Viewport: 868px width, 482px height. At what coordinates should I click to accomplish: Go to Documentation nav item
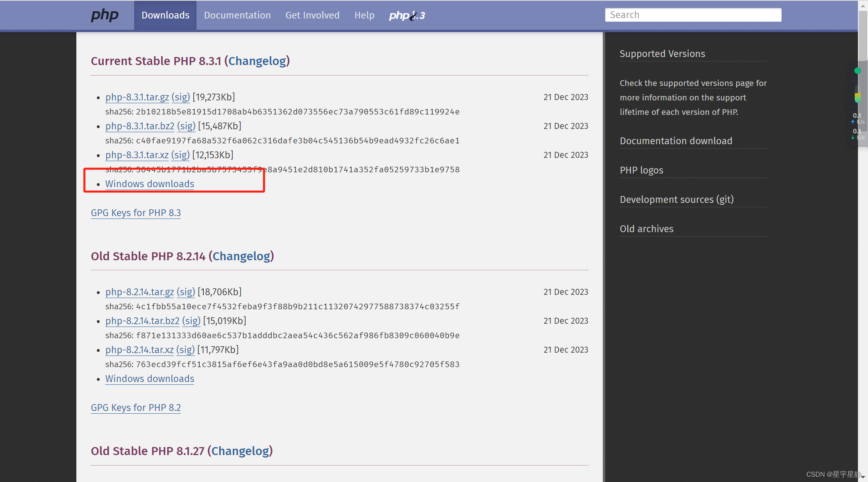tap(237, 15)
